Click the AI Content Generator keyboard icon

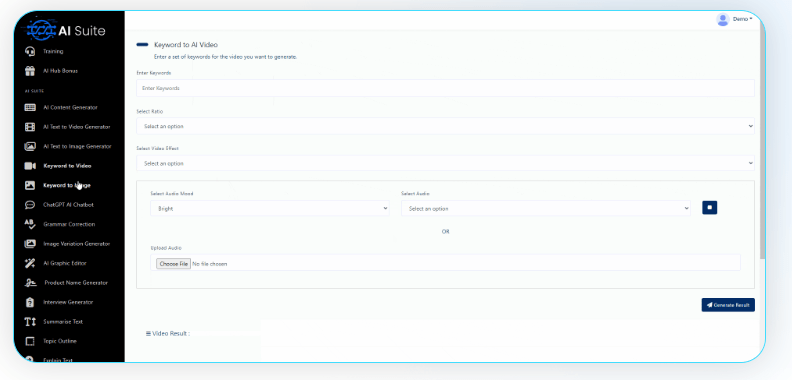click(30, 107)
